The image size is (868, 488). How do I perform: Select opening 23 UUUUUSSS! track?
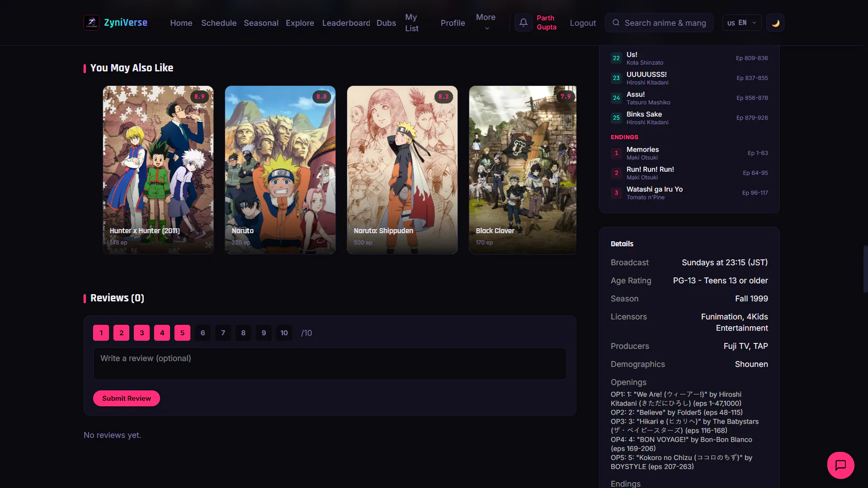(689, 78)
